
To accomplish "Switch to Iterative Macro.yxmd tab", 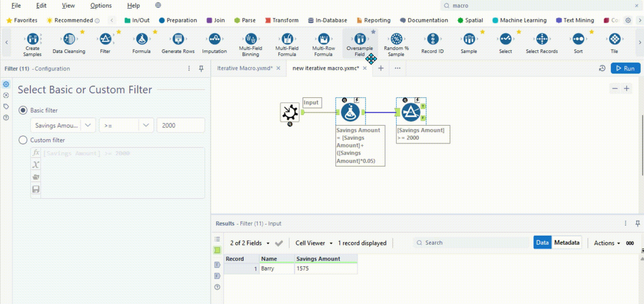I will (x=245, y=68).
